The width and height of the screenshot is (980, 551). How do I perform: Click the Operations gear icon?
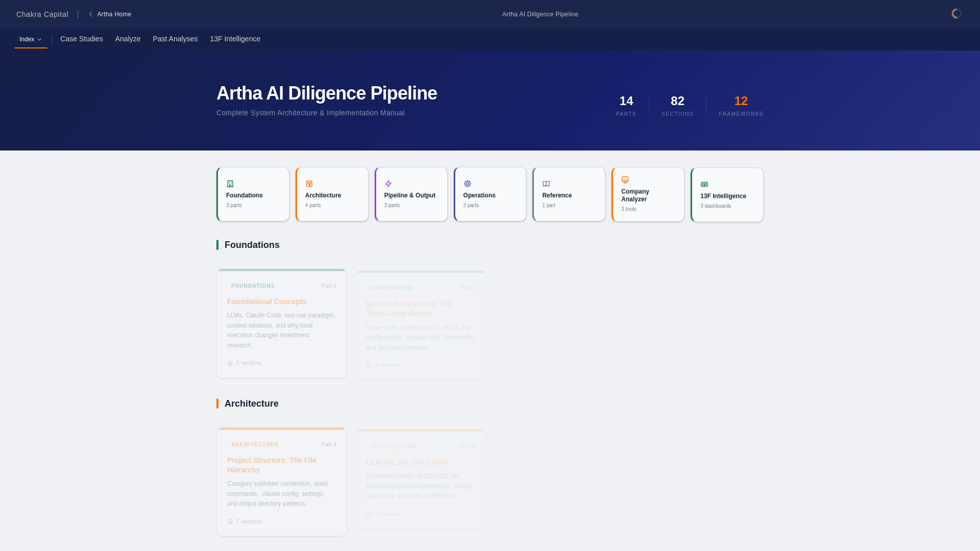[468, 184]
